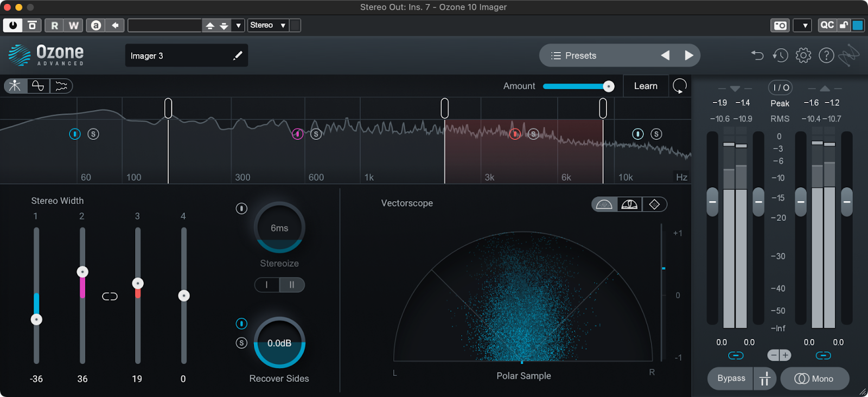Image resolution: width=868 pixels, height=397 pixels.
Task: Click band 4 stereo width slider
Action: [x=184, y=296]
